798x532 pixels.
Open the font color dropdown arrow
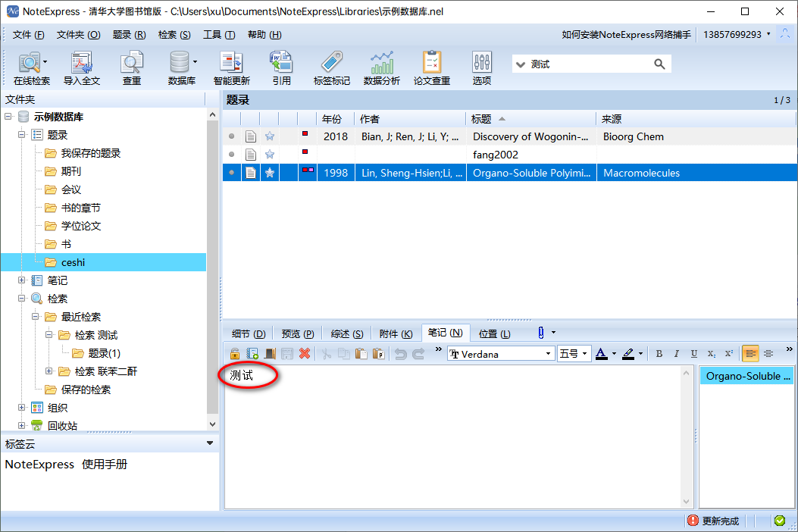[x=615, y=353]
